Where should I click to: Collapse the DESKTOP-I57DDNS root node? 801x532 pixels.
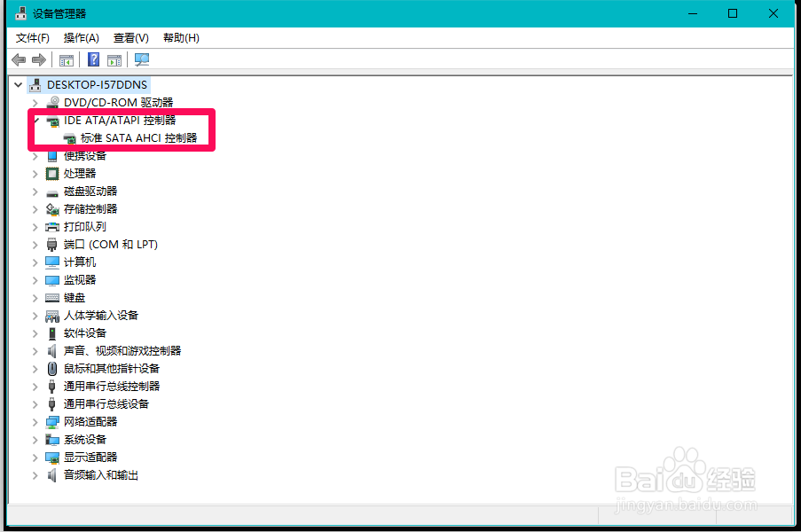19,85
